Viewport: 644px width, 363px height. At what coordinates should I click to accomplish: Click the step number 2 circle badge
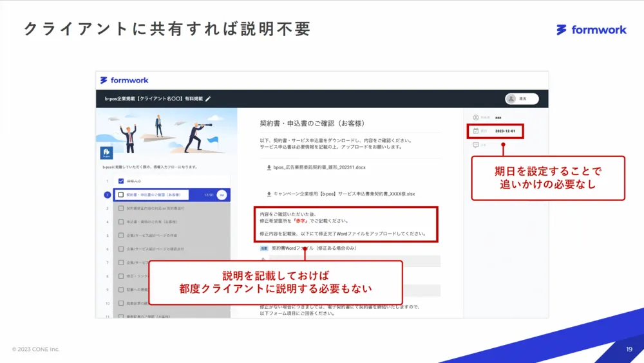(107, 194)
